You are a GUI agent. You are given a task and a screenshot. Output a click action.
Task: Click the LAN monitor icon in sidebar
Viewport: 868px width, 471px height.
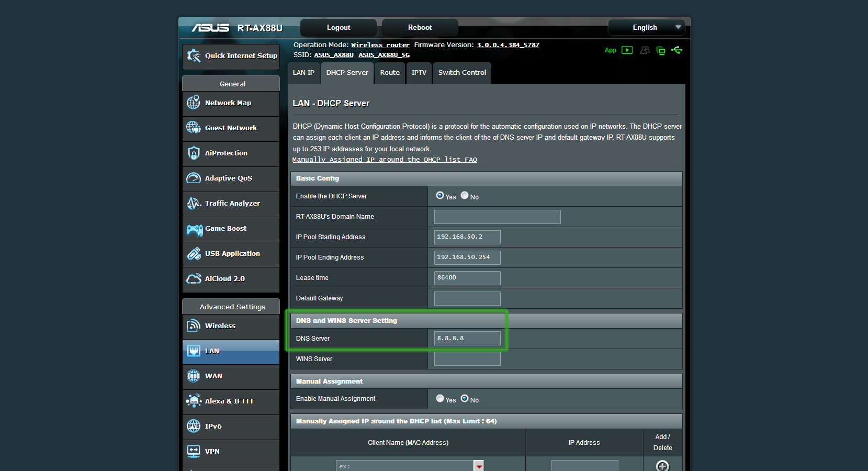point(194,351)
